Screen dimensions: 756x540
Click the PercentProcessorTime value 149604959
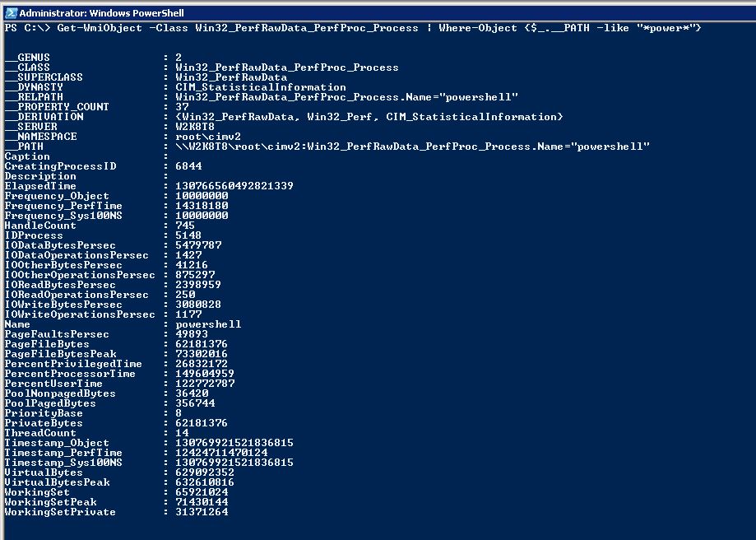click(205, 374)
